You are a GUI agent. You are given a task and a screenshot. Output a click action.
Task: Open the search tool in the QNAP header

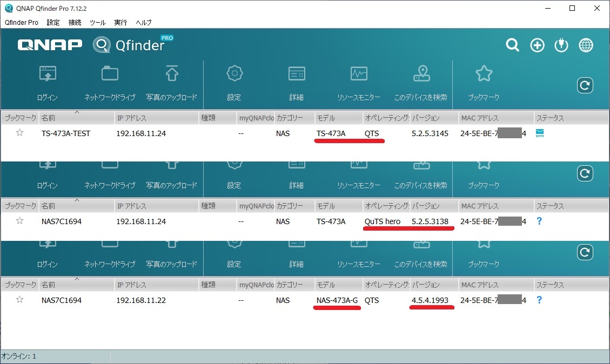[x=512, y=45]
